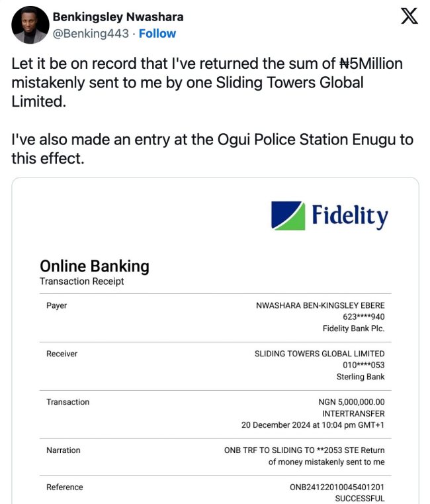The image size is (430, 504).
Task: Click the Transaction Receipt subtitle
Action: 81,281
